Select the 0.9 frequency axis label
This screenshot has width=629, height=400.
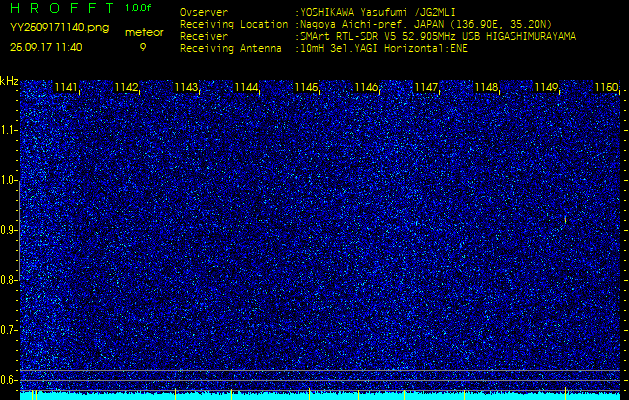click(x=9, y=230)
